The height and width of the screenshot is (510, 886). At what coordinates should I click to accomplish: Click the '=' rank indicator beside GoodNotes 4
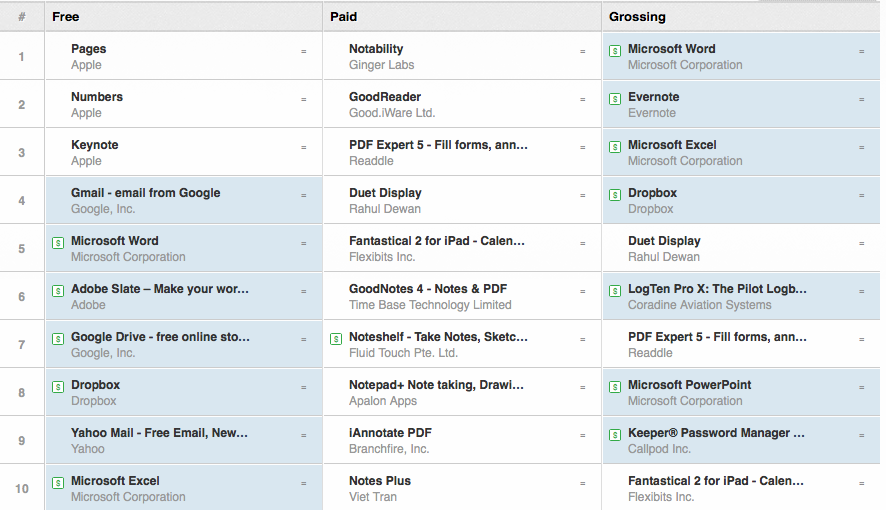[x=583, y=291]
